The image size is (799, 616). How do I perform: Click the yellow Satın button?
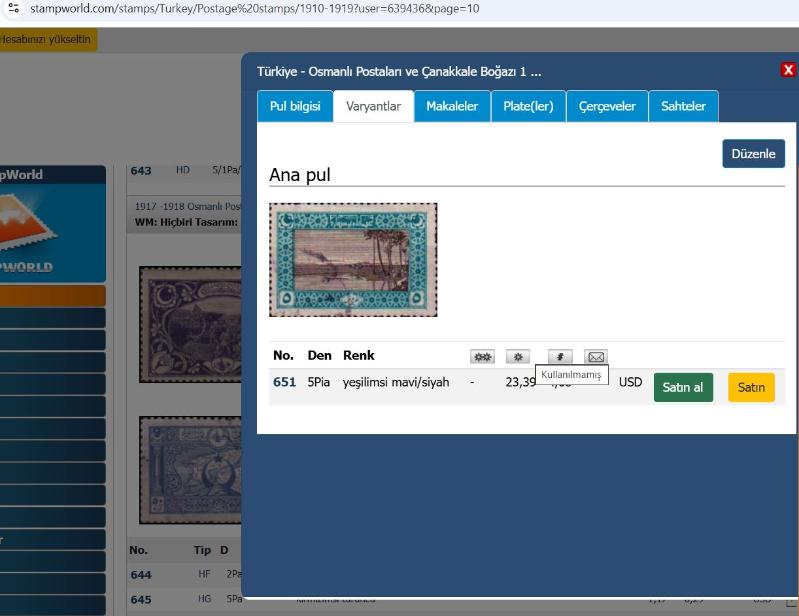[751, 387]
